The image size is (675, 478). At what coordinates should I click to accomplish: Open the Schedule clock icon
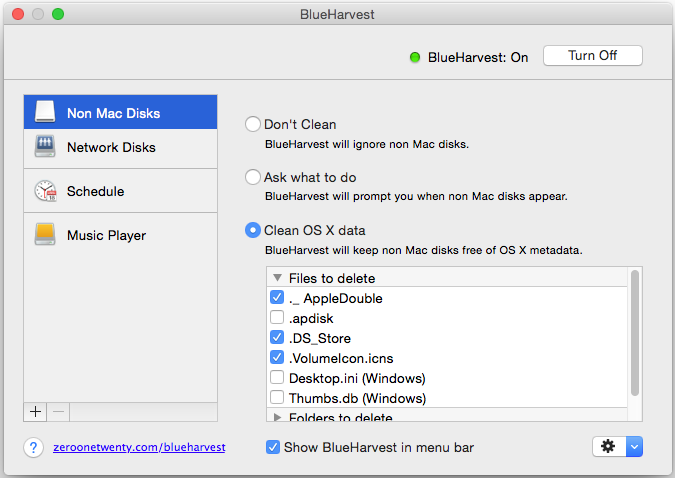coord(44,191)
